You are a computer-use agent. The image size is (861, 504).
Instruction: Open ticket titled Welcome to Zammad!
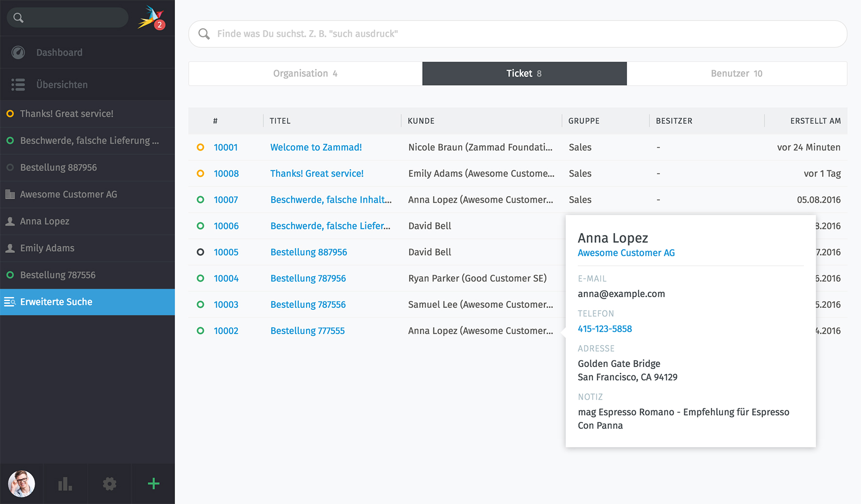[316, 147]
